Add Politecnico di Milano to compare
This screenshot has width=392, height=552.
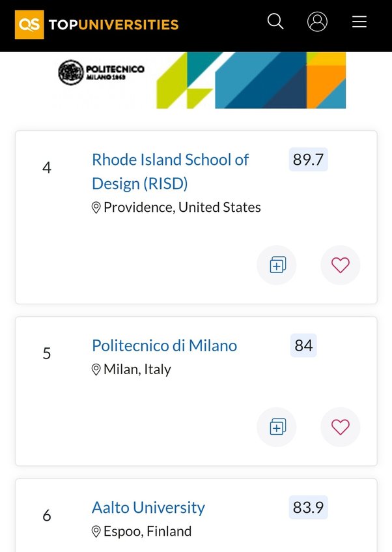277,427
